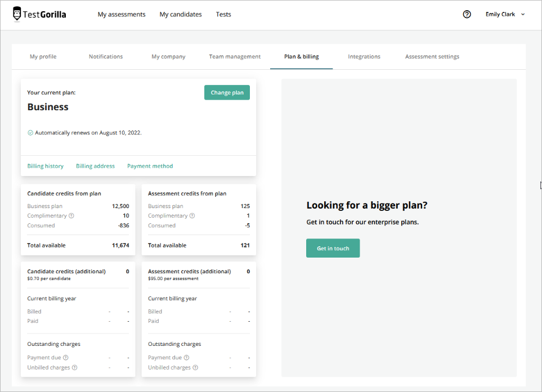This screenshot has width=542, height=392.
Task: Open the Billing address link
Action: tap(96, 166)
